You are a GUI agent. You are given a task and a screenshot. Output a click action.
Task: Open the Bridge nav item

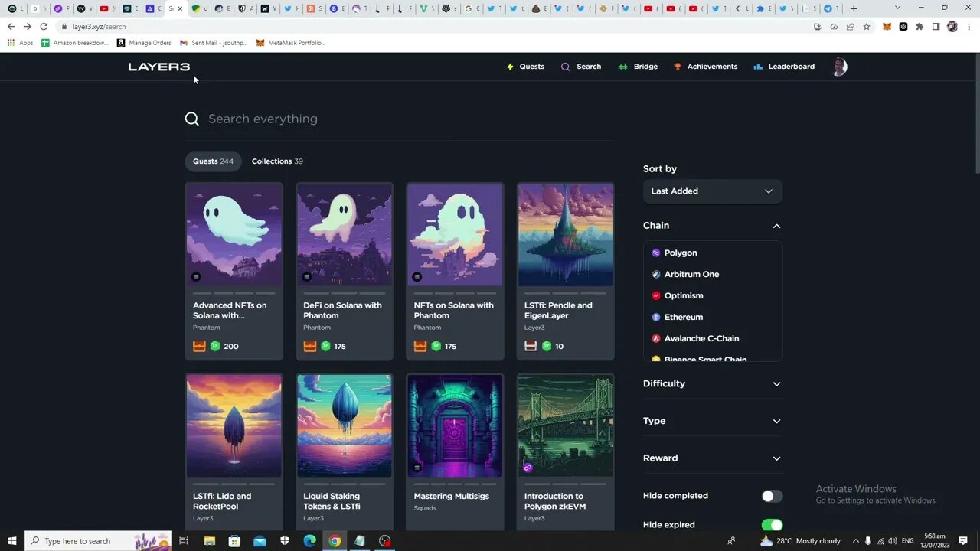point(638,67)
